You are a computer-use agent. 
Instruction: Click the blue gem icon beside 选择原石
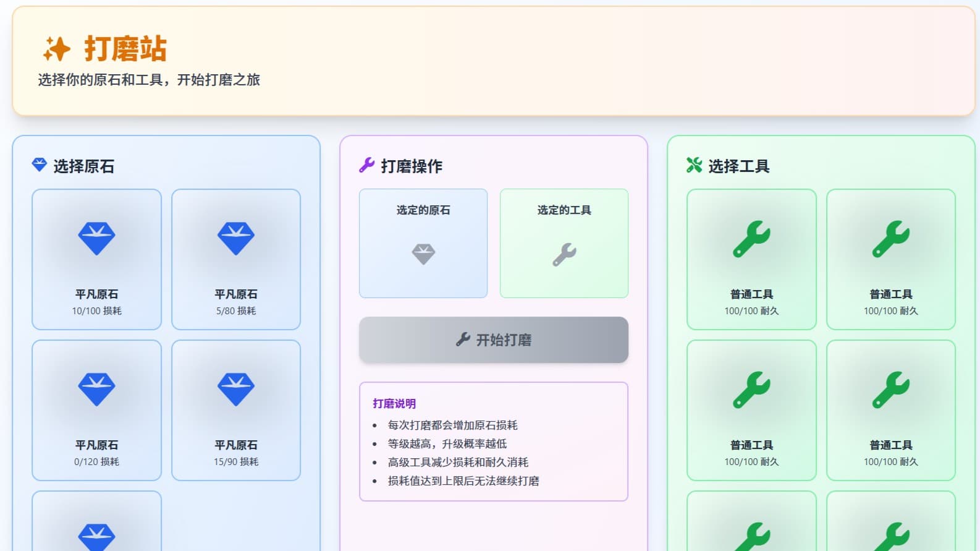(x=40, y=165)
